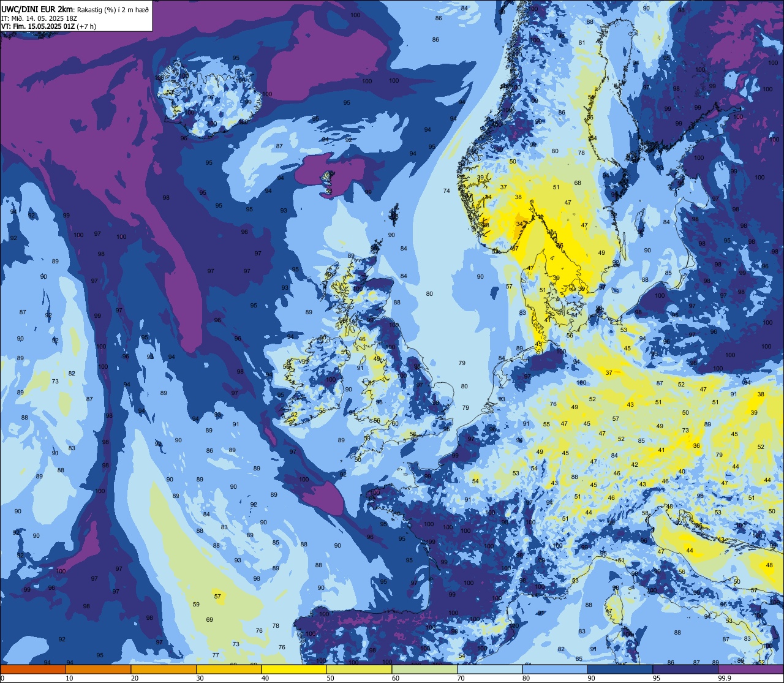Viewport: 784px width, 683px height.
Task: Click the legend tick label "40"
Action: 265,678
